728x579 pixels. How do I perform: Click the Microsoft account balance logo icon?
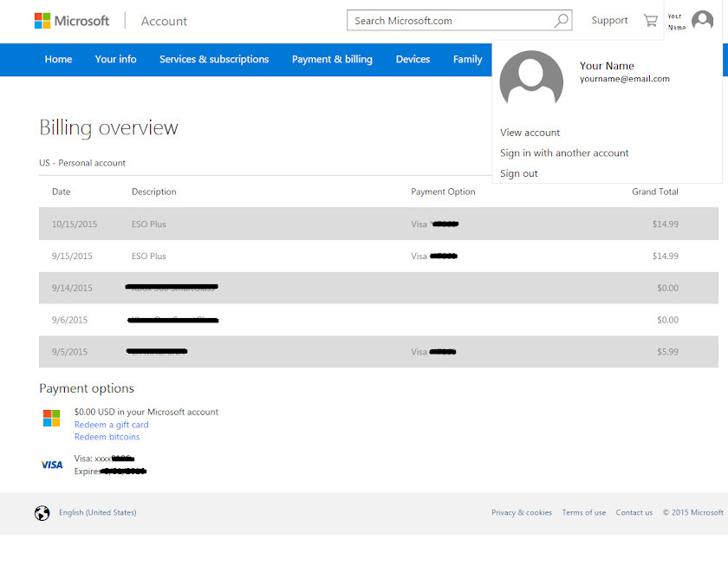52,419
